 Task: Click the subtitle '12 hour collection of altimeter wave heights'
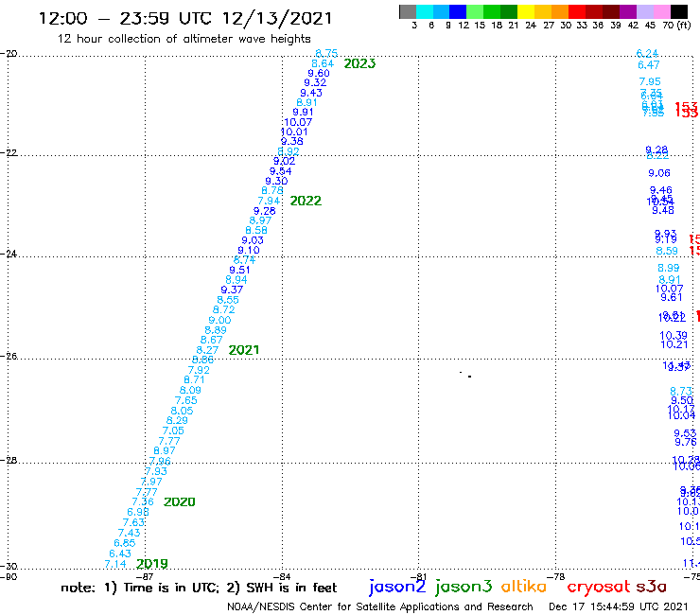[x=184, y=39]
